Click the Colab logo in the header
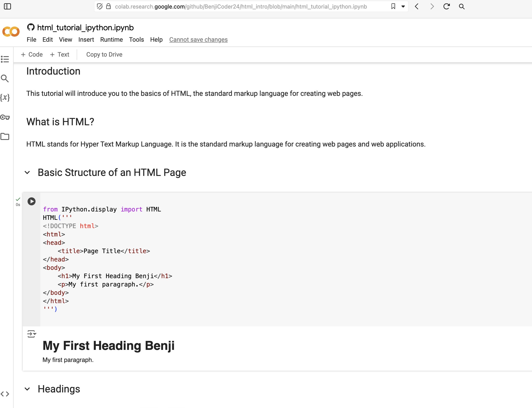Viewport: 532px width, 408px height. (x=11, y=32)
